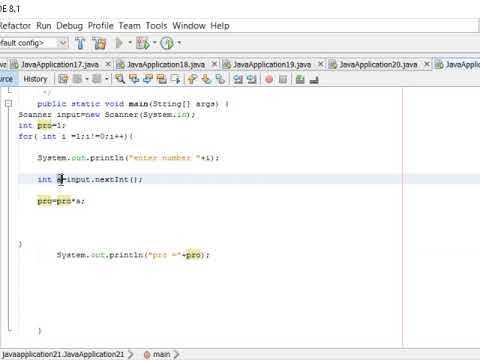480x360 pixels.
Task: Click the final println 'pro =' line
Action: (x=133, y=255)
